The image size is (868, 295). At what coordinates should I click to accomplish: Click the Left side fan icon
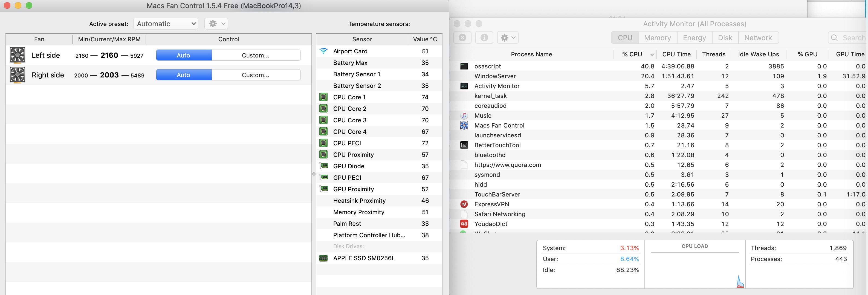coord(17,55)
